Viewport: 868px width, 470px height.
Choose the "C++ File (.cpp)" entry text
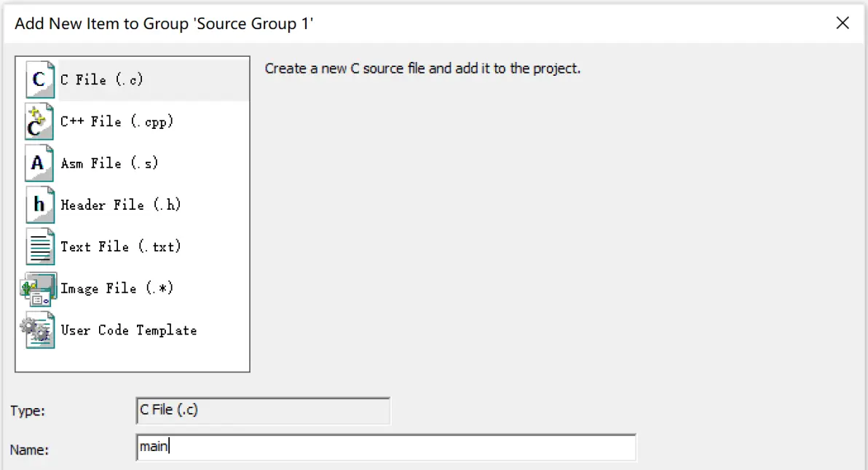pos(117,122)
